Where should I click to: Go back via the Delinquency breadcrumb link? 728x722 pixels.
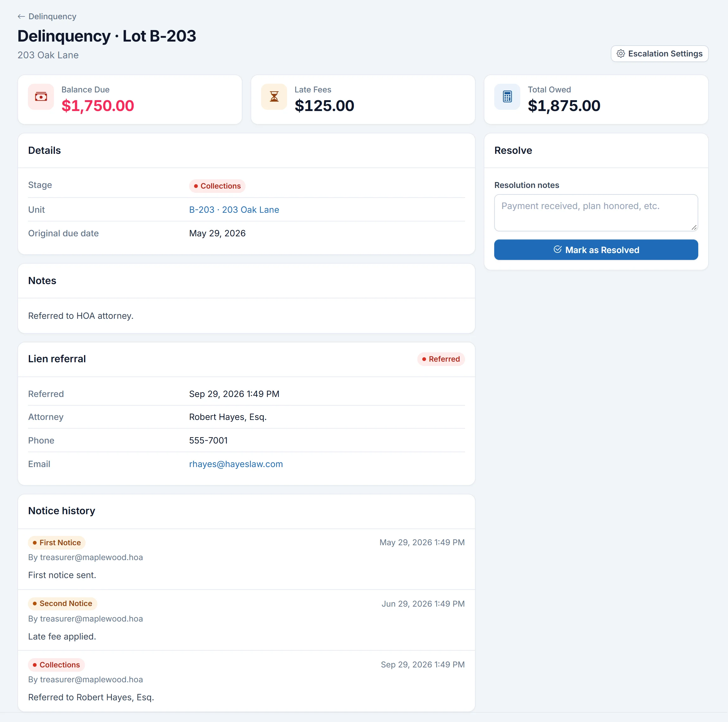point(47,16)
